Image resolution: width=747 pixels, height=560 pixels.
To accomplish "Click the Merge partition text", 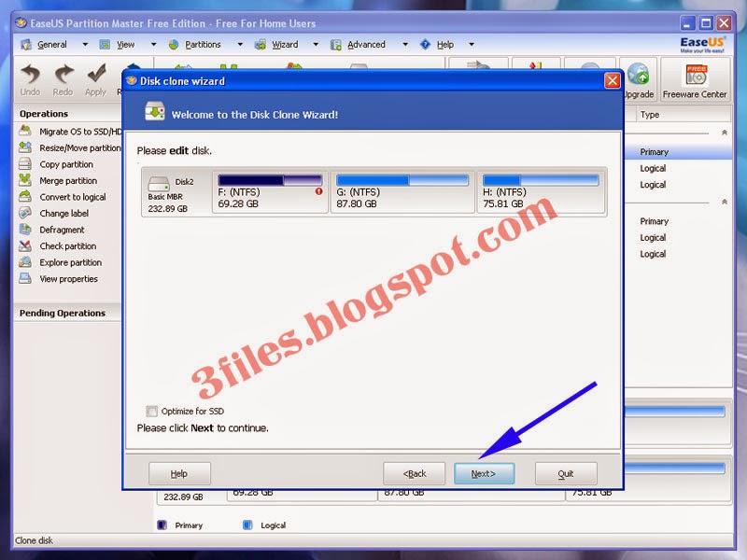I will pyautogui.click(x=68, y=180).
